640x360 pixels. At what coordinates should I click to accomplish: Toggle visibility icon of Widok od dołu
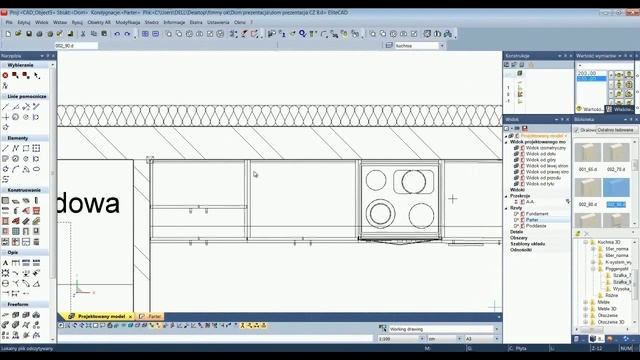pos(516,154)
